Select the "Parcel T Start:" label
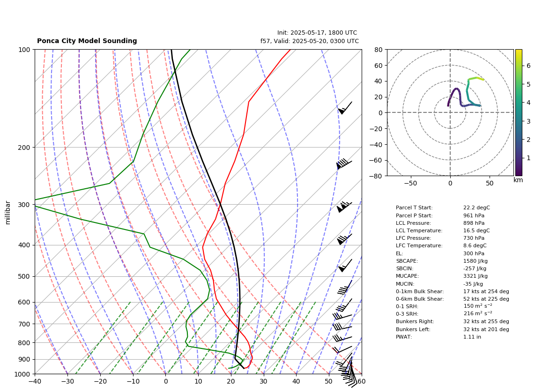535x392 pixels. point(414,207)
